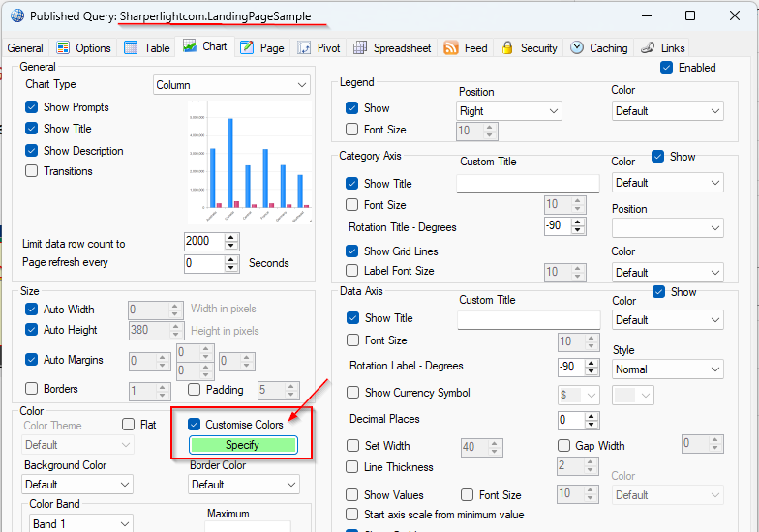
Task: Enable the Line Thickness checkbox
Action: 352,466
